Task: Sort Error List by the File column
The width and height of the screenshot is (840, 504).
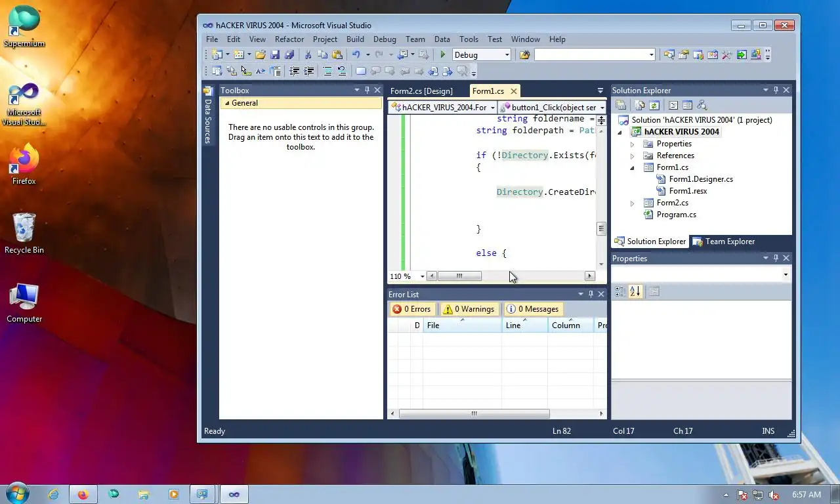Action: click(462, 325)
